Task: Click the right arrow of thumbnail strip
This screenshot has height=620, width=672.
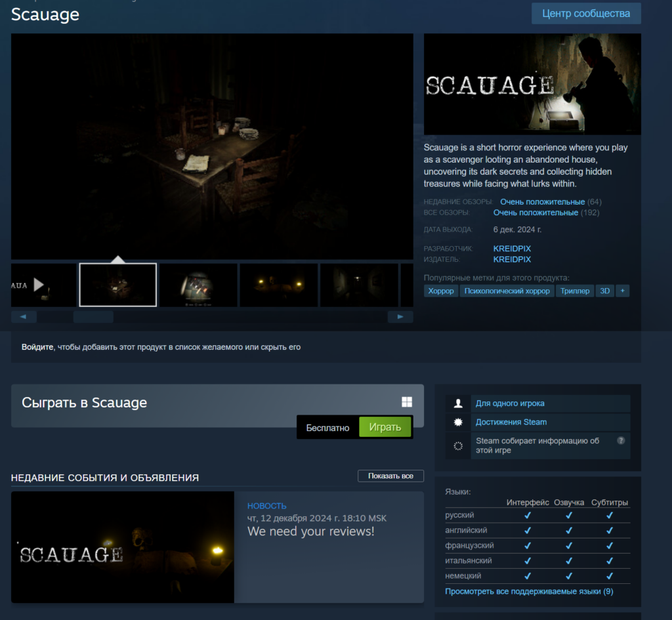Action: pos(400,317)
